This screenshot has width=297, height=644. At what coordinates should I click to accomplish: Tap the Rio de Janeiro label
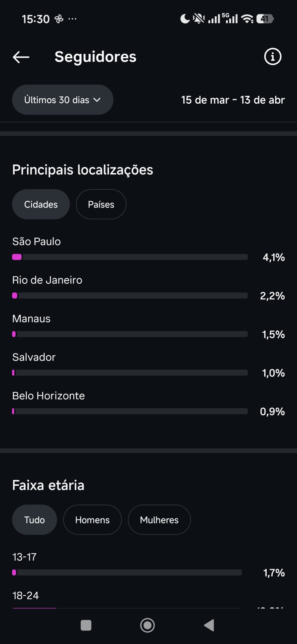coord(47,280)
